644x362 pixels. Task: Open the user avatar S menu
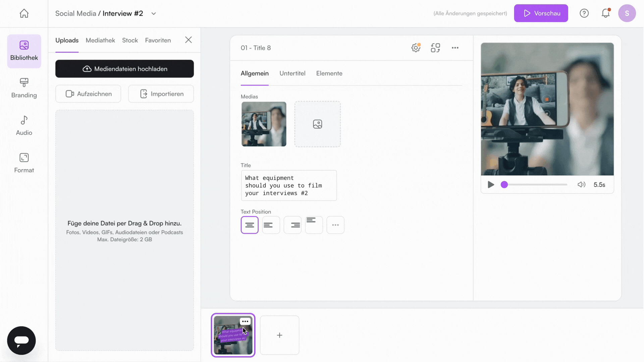tap(627, 13)
